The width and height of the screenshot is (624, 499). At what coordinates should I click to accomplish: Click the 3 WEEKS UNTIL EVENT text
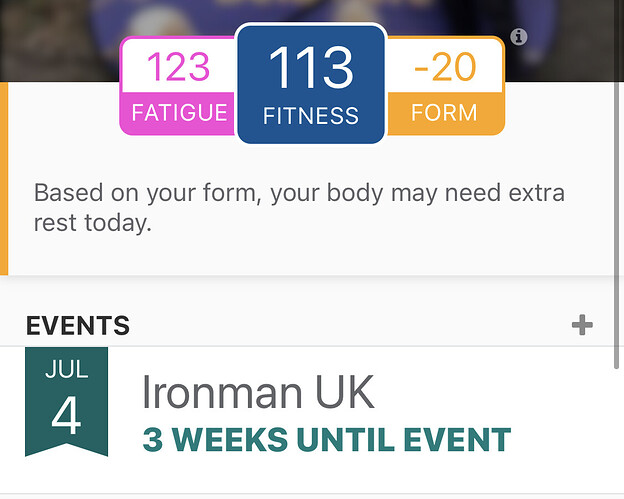point(327,440)
